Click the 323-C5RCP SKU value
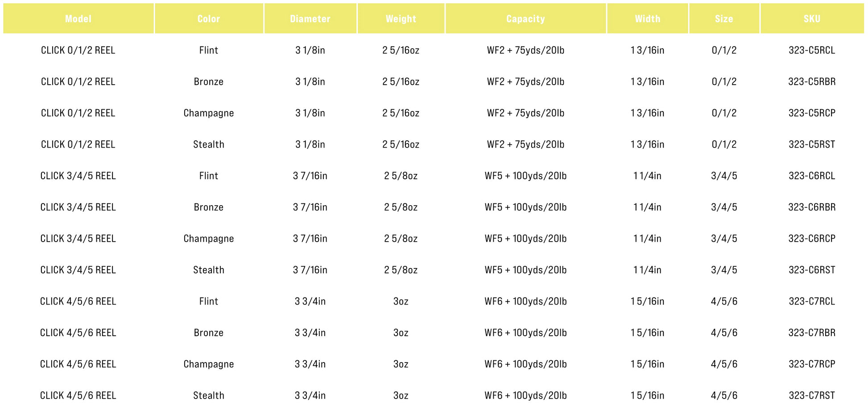This screenshot has height=408, width=868. 812,113
